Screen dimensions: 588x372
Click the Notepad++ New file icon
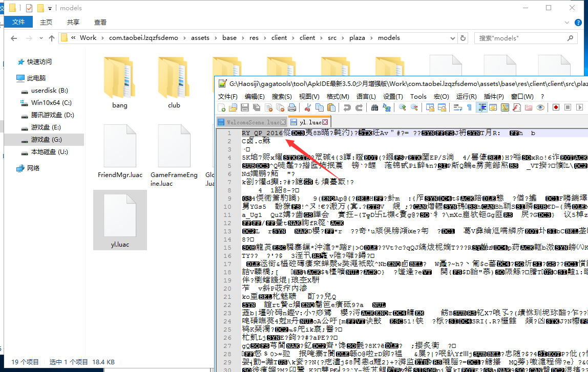click(222, 107)
